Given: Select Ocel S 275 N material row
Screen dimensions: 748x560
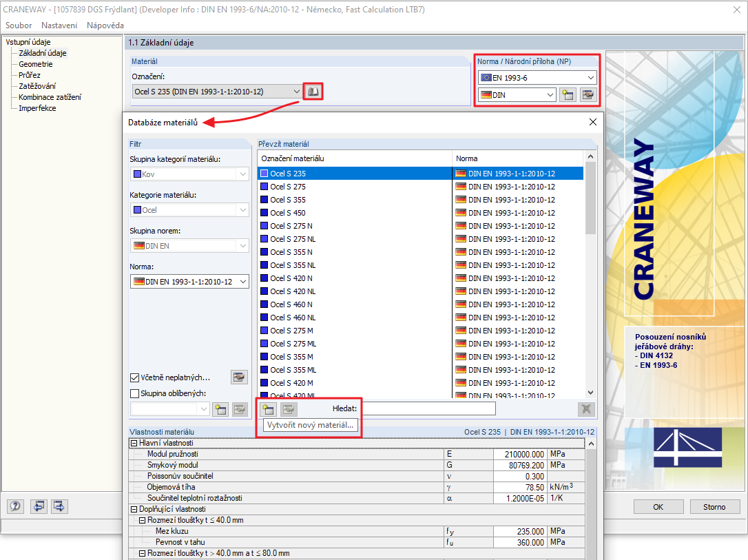Looking at the screenshot, I should (x=420, y=226).
